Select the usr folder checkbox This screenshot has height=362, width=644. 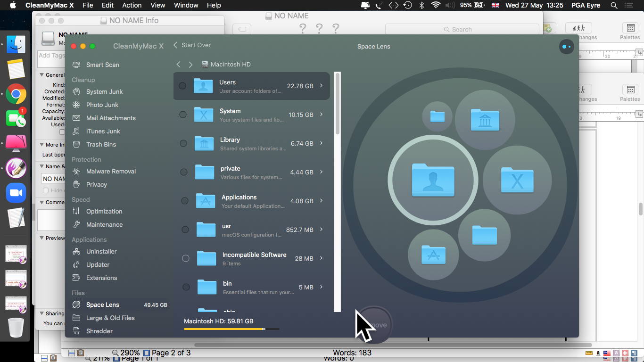[x=185, y=230]
